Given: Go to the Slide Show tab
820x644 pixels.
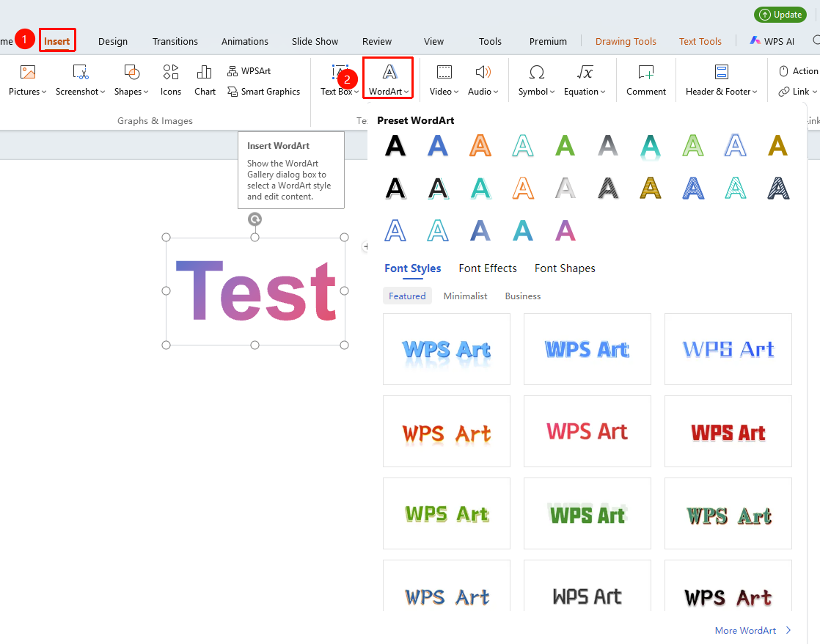Looking at the screenshot, I should [x=315, y=41].
